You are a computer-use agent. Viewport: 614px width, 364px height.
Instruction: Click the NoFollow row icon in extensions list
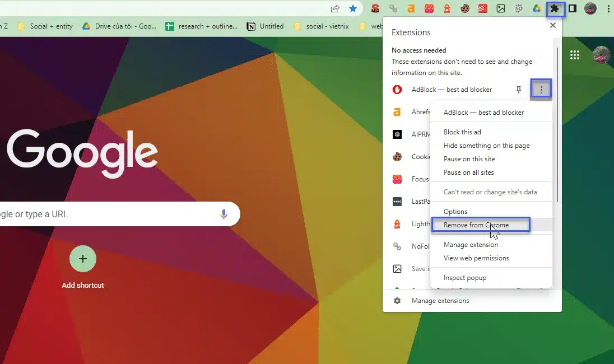(397, 246)
